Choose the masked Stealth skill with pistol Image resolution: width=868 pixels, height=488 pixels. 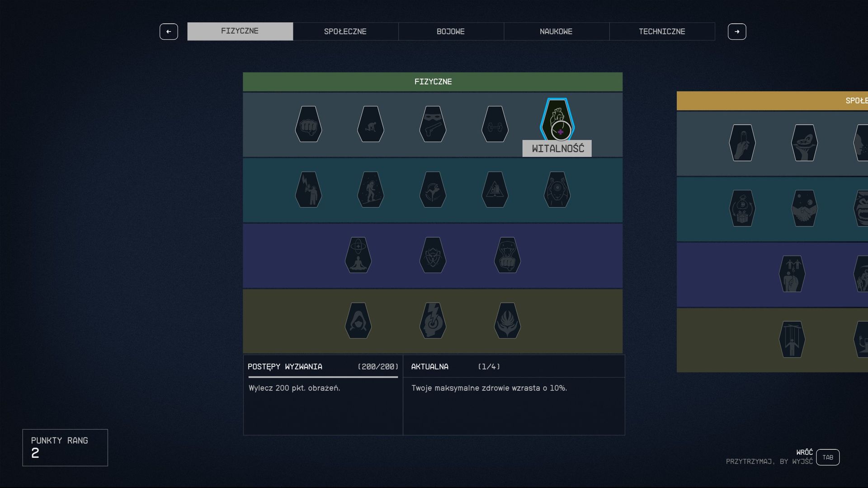click(433, 124)
